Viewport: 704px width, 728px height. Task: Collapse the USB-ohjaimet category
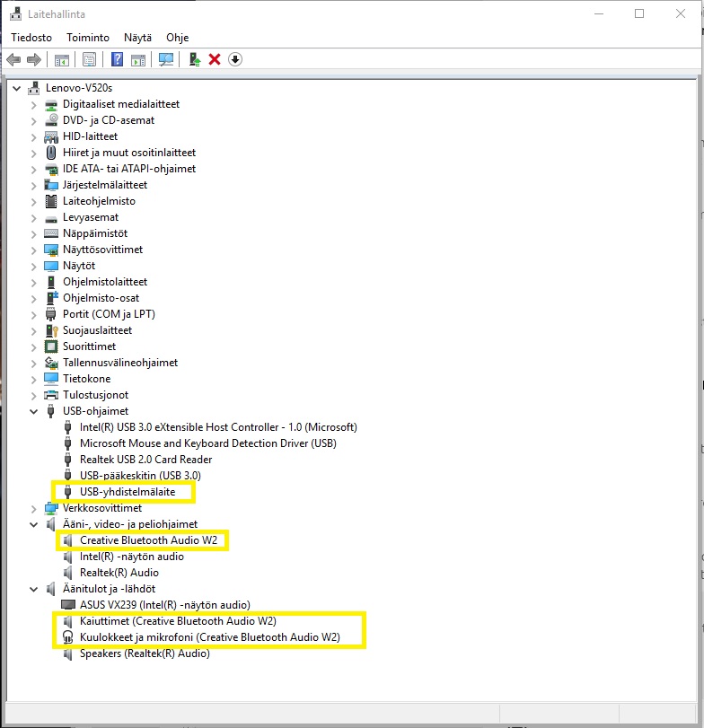(x=33, y=411)
